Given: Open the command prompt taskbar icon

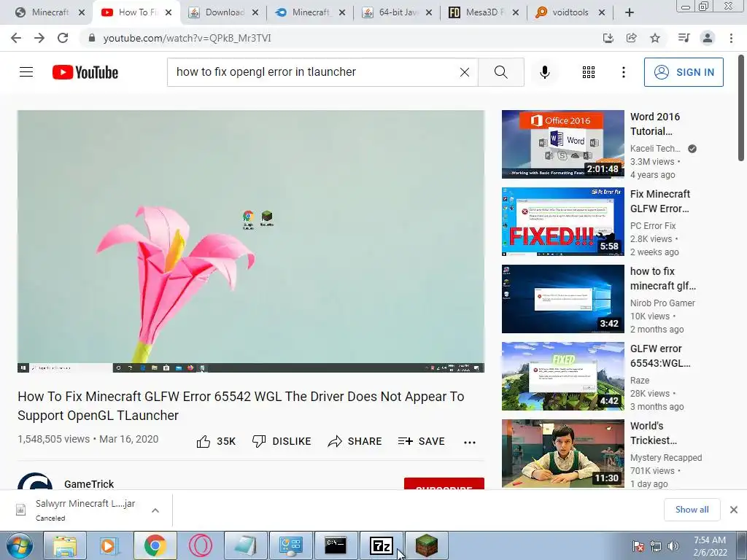Looking at the screenshot, I should (336, 545).
